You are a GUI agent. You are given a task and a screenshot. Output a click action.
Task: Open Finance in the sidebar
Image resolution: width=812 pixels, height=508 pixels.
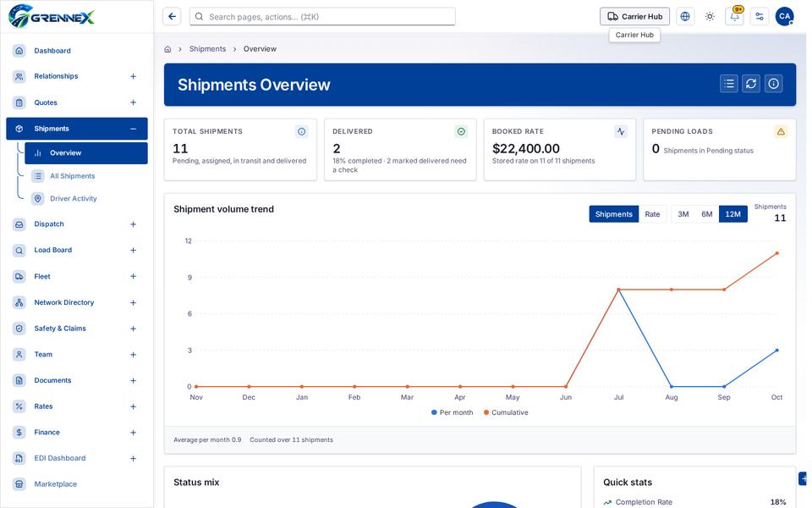click(x=77, y=433)
